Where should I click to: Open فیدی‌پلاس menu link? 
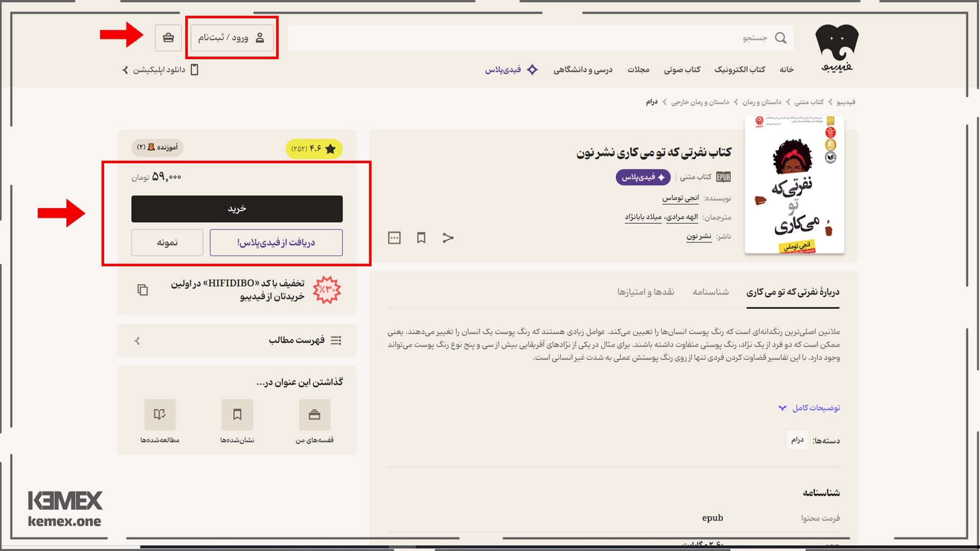[x=503, y=69]
